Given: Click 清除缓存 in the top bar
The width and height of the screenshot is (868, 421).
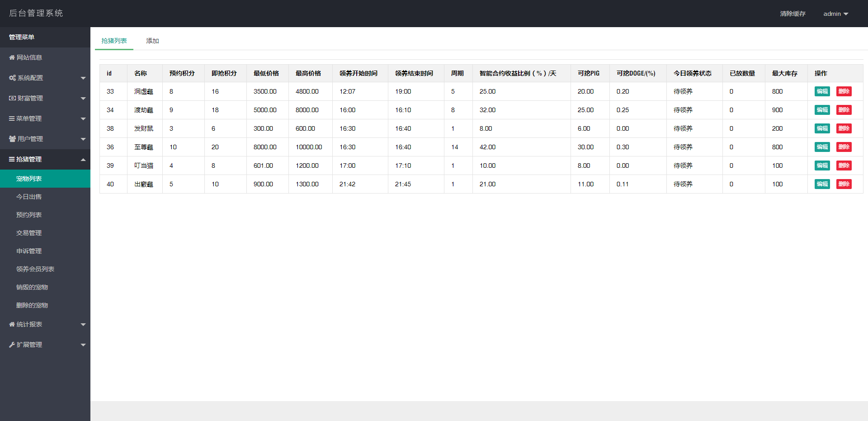Looking at the screenshot, I should [x=793, y=14].
